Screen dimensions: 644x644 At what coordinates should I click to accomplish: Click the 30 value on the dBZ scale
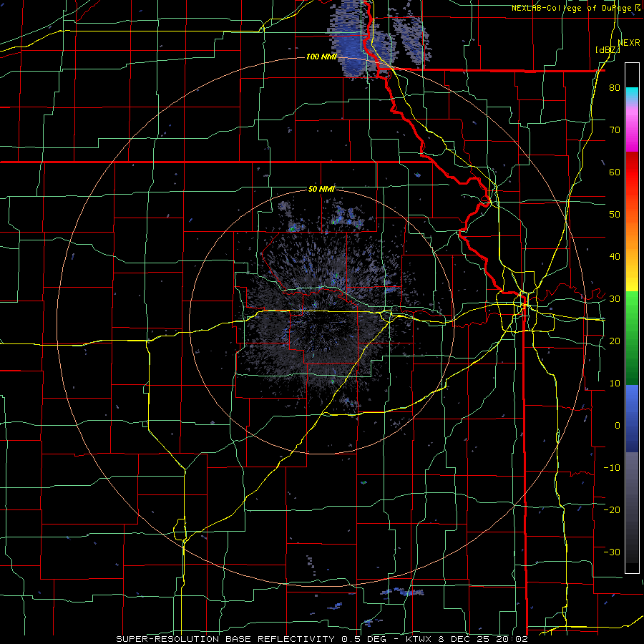[x=615, y=299]
